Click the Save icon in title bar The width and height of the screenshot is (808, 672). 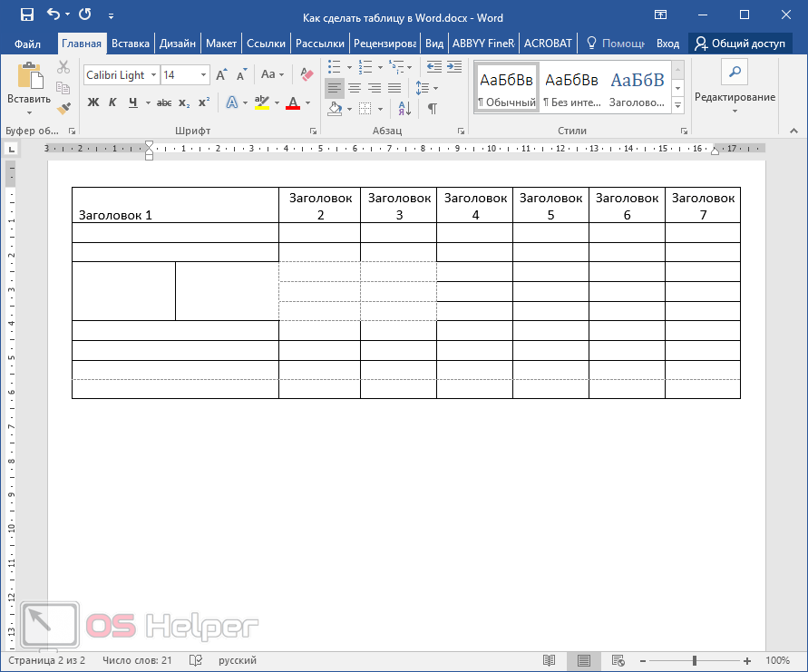[x=26, y=15]
